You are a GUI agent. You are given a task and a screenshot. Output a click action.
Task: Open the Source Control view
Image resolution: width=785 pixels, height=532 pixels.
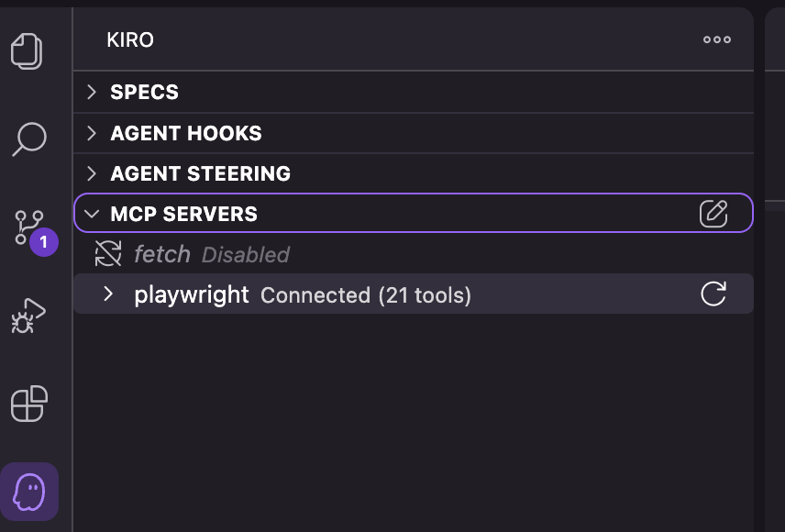point(29,227)
